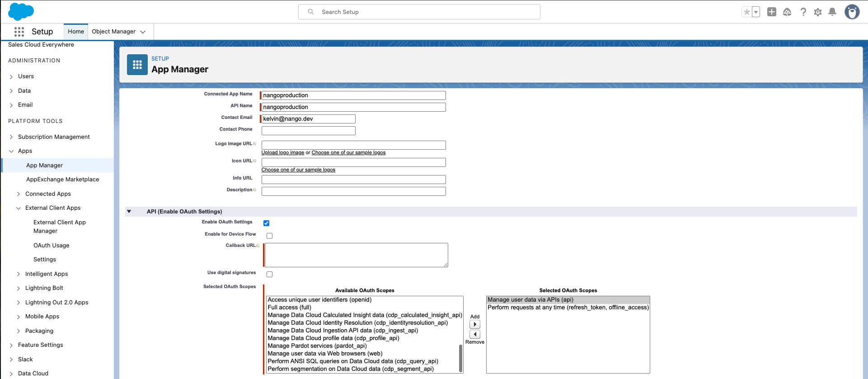Select Manage user data via APIs selected scope

[x=568, y=300]
